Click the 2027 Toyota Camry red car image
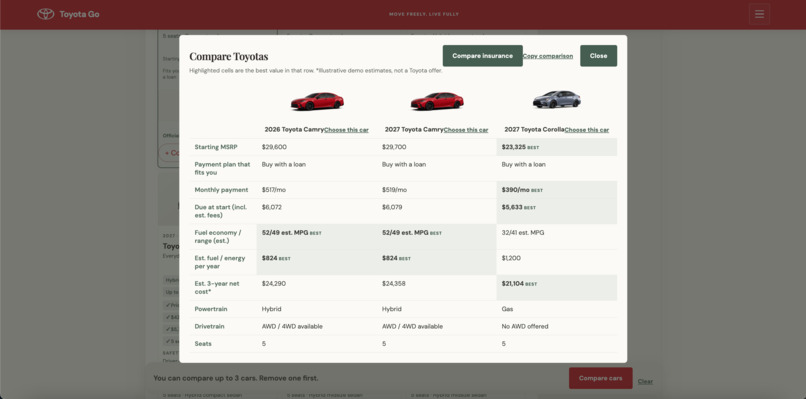 click(437, 101)
